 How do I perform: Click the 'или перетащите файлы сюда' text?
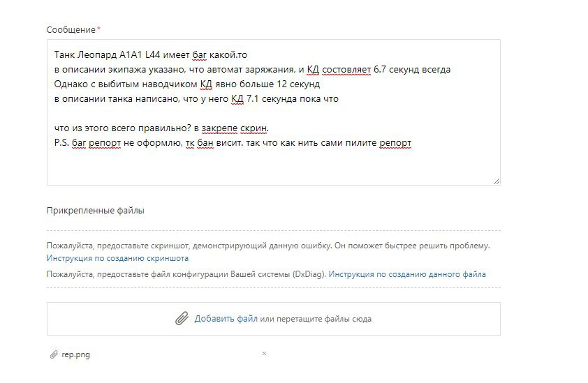coord(316,319)
